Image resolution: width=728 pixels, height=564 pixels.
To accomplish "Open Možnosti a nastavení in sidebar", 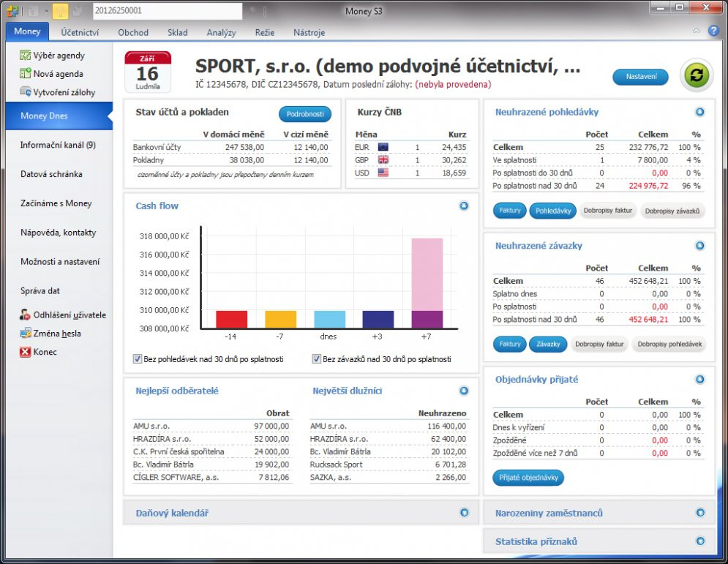I will tap(60, 262).
